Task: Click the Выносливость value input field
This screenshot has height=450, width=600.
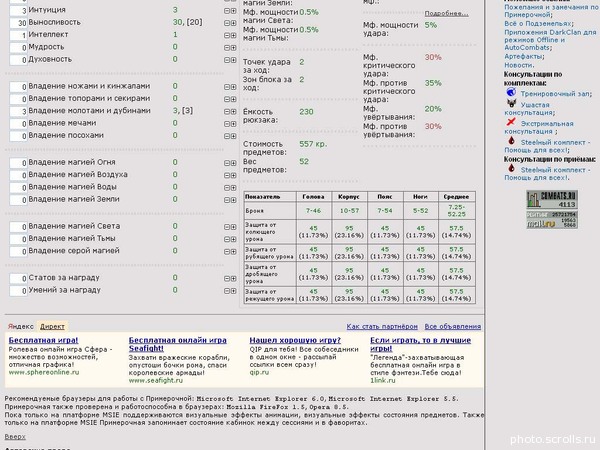Action: (18, 23)
